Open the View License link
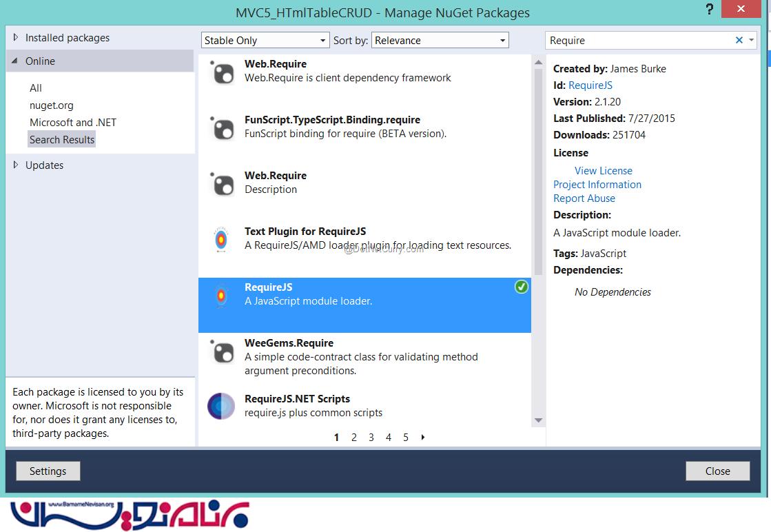This screenshot has width=771, height=532. (x=603, y=171)
